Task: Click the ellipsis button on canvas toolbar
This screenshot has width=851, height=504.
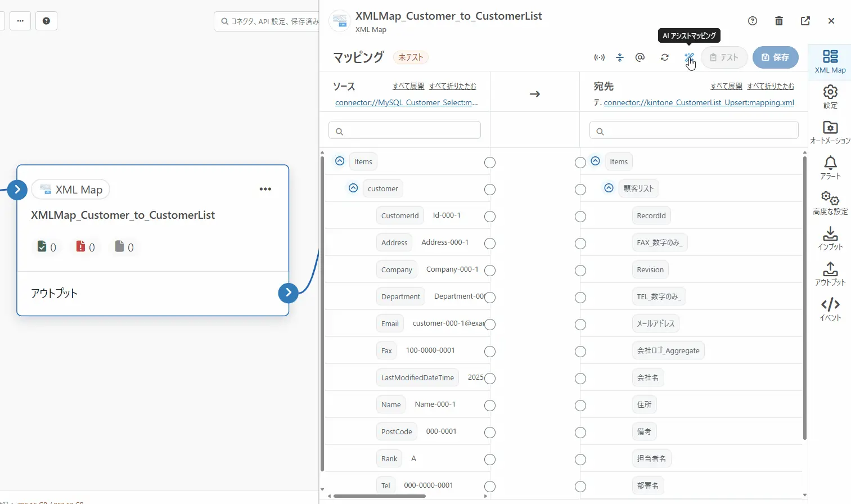Action: tap(20, 21)
